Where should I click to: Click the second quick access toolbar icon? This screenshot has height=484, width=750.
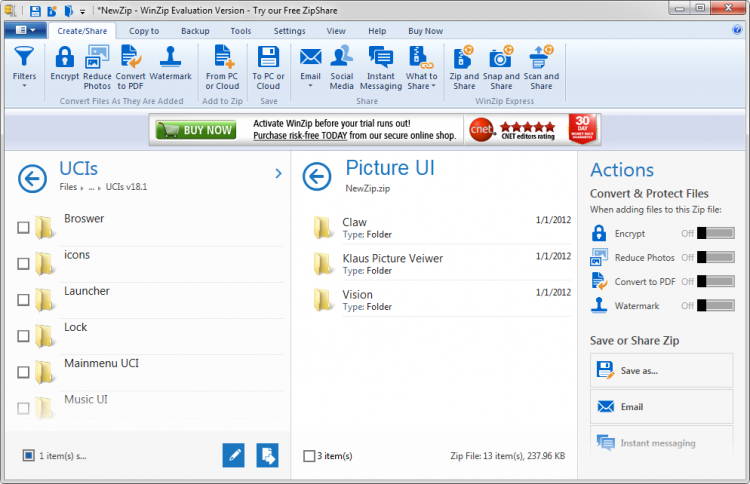pos(52,10)
